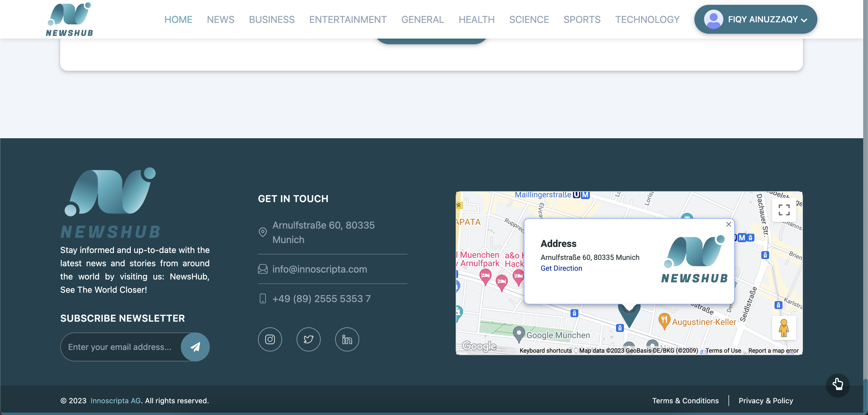Click Report a map error link
The image size is (868, 415).
tap(773, 350)
